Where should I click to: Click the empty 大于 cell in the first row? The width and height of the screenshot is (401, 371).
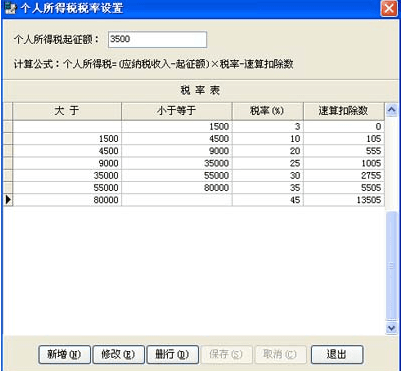pyautogui.click(x=67, y=127)
